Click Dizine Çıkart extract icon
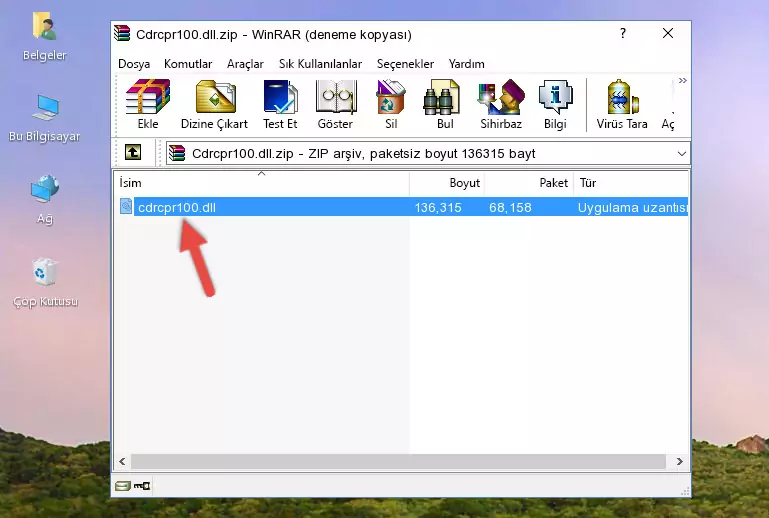Screen dimensions: 769x518 [x=214, y=104]
